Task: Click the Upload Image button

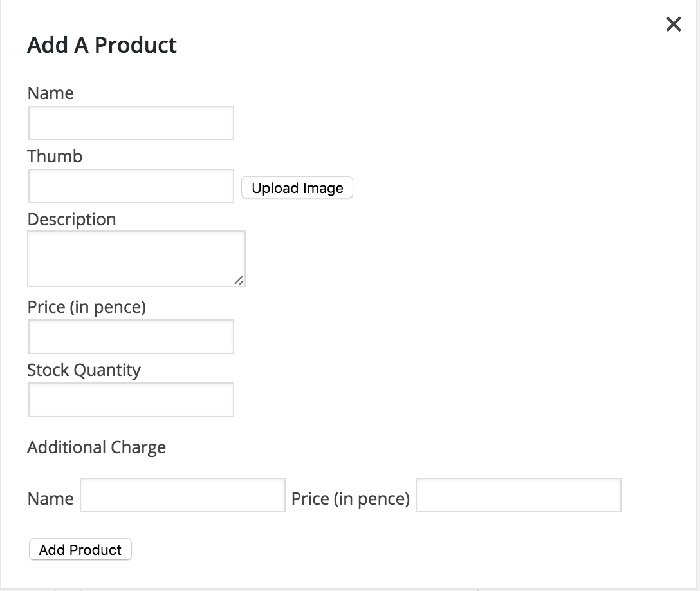Action: click(x=297, y=187)
